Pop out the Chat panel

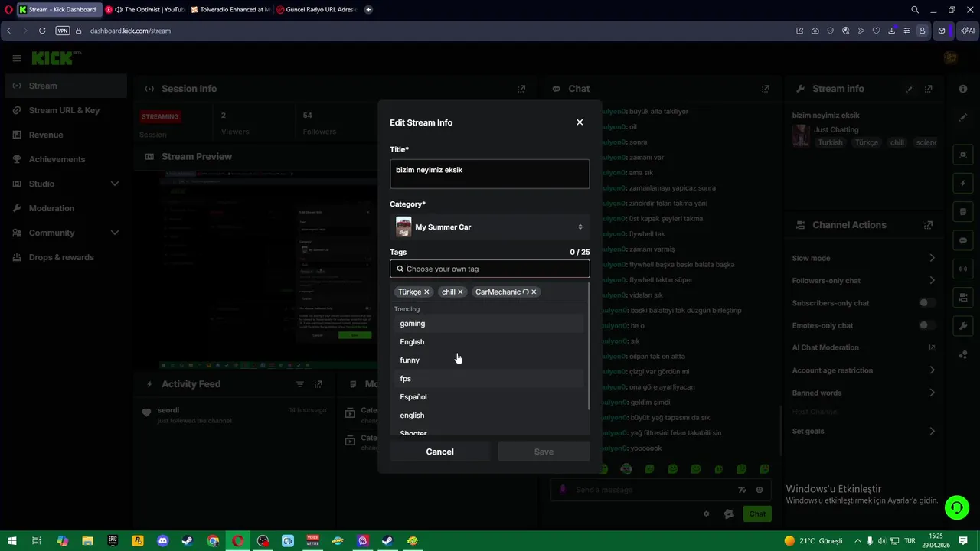click(765, 89)
